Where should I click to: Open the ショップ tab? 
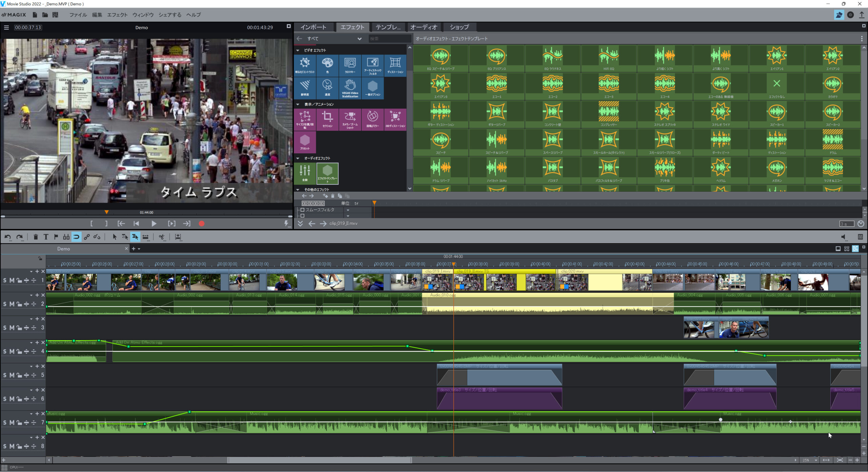(459, 27)
